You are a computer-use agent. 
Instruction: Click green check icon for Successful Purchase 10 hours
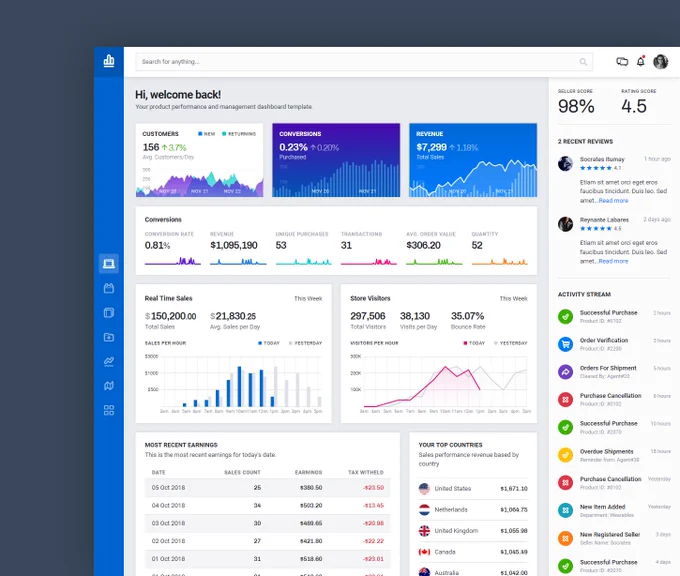point(565,427)
